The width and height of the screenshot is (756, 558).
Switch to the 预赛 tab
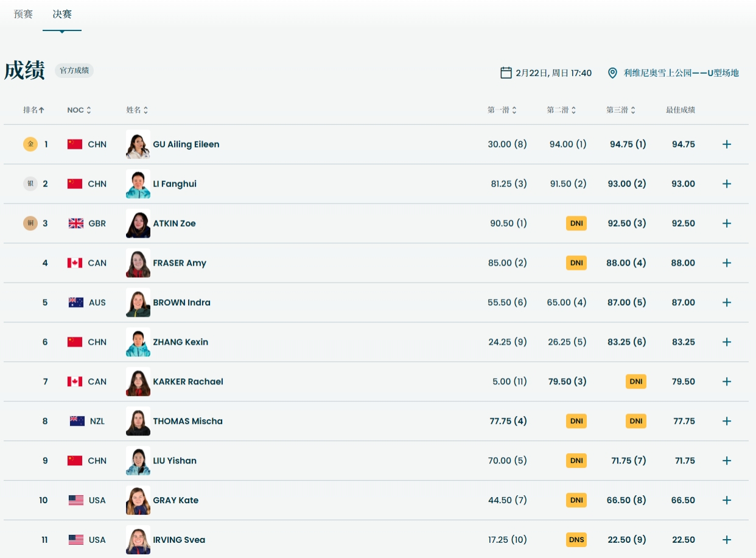[x=23, y=14]
